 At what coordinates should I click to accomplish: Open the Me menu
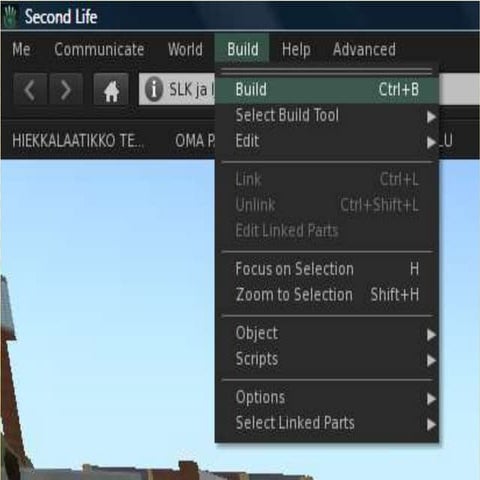click(x=21, y=50)
